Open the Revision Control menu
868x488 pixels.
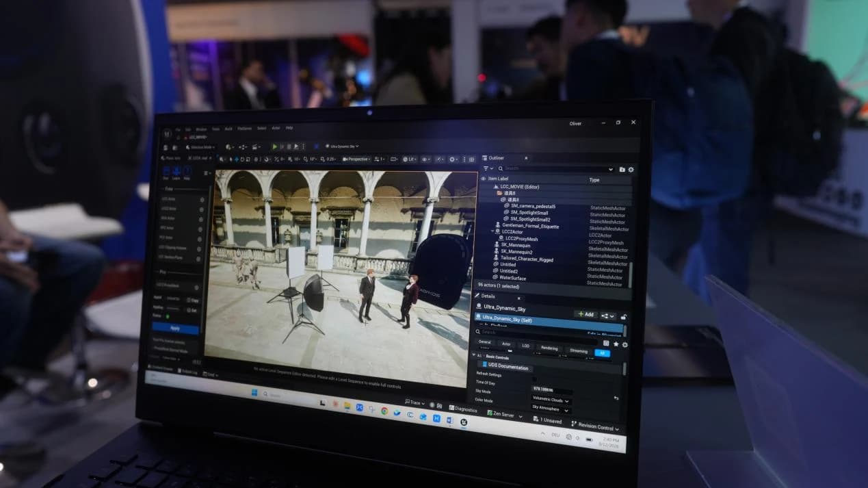coord(595,426)
